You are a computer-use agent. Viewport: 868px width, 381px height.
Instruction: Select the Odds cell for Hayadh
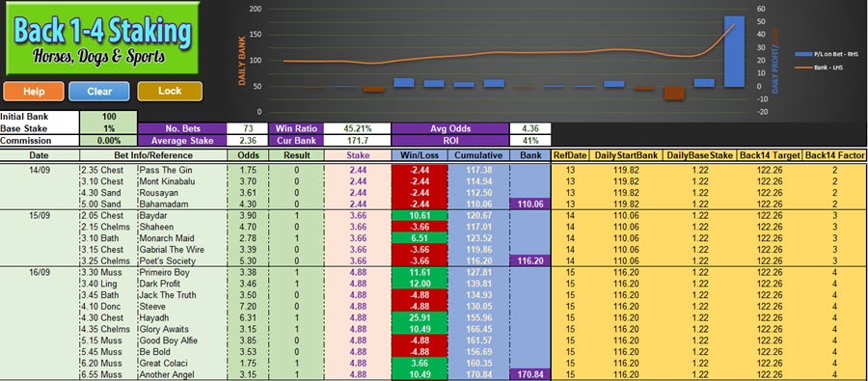[x=248, y=318]
